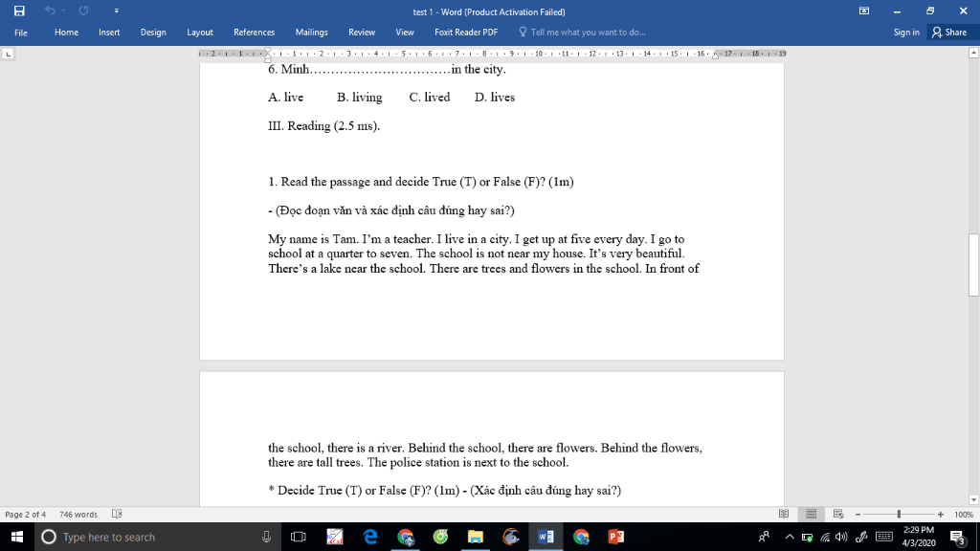Screen dimensions: 980x551
Task: Open the Customize Quick Access Toolbar dropdown
Action: coord(116,11)
